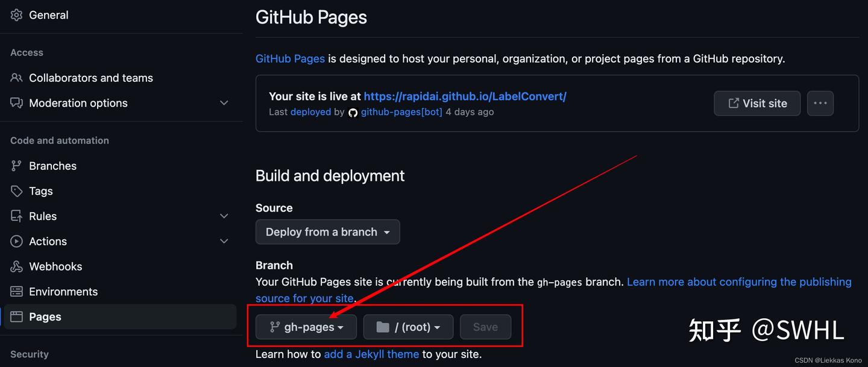This screenshot has width=868, height=367.
Task: Click the Pages icon in sidebar
Action: pyautogui.click(x=16, y=316)
